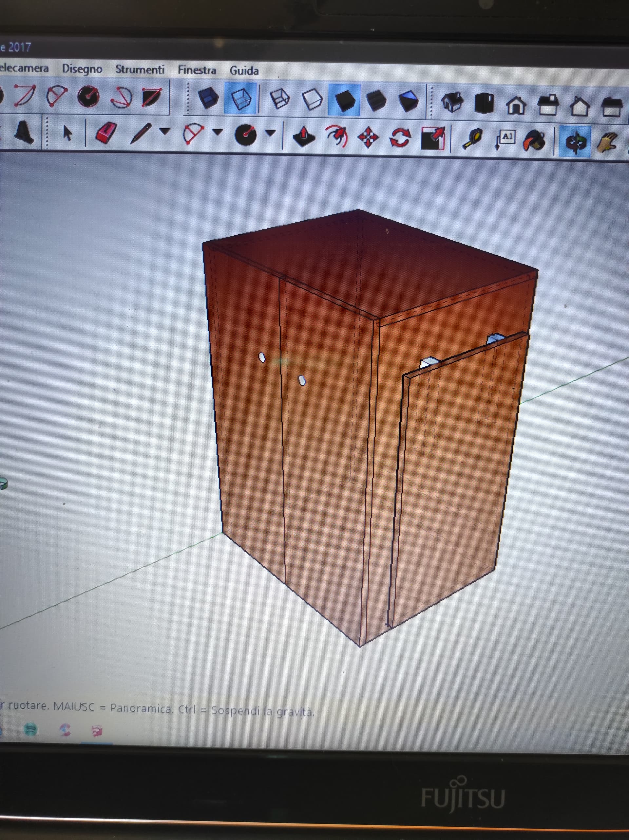Expand the shapes tool dropdown arrow

pos(270,133)
